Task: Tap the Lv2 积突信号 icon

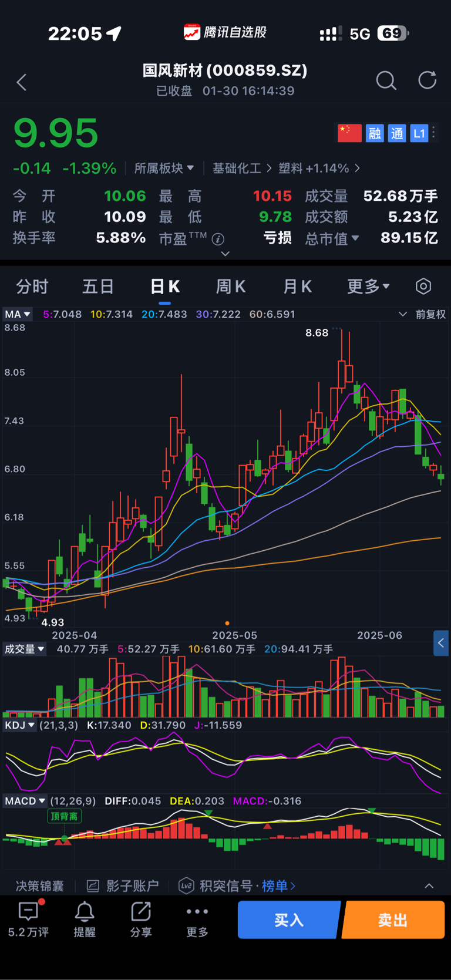Action: (x=186, y=885)
